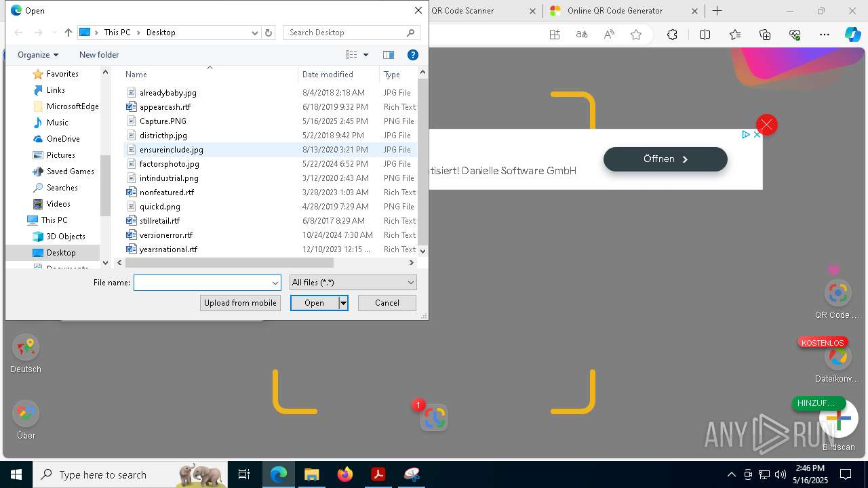Close the ad with red X button
The width and height of the screenshot is (868, 488).
(x=766, y=125)
